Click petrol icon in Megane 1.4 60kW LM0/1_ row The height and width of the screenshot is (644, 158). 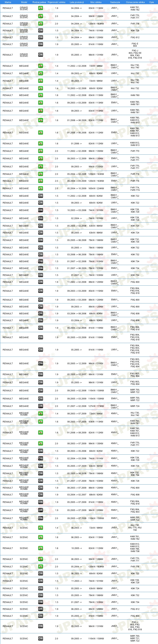[40, 73]
